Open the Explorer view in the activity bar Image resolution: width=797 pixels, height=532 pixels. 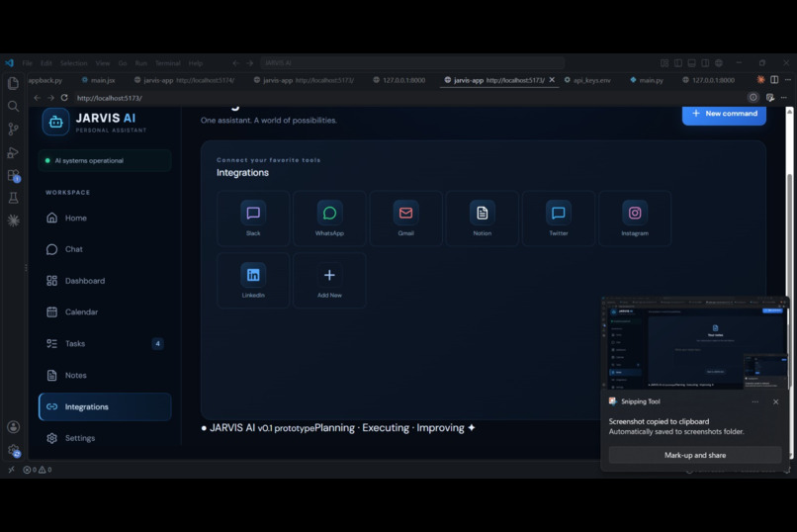click(13, 83)
